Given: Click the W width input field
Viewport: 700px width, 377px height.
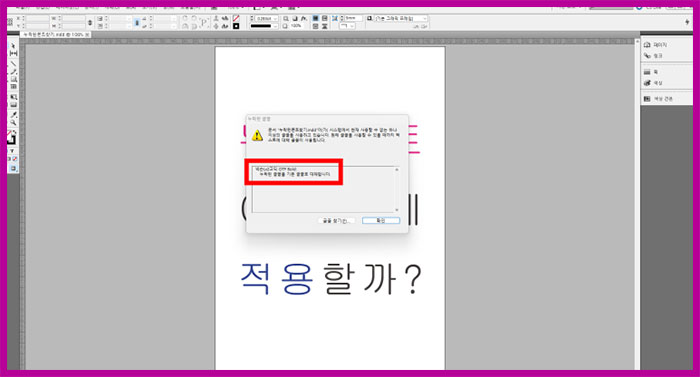Looking at the screenshot, I should 73,19.
